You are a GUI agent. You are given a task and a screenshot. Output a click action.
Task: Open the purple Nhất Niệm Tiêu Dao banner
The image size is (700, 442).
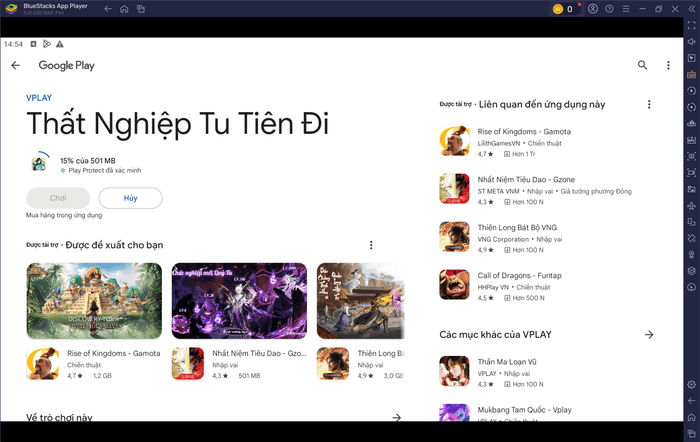(x=239, y=301)
